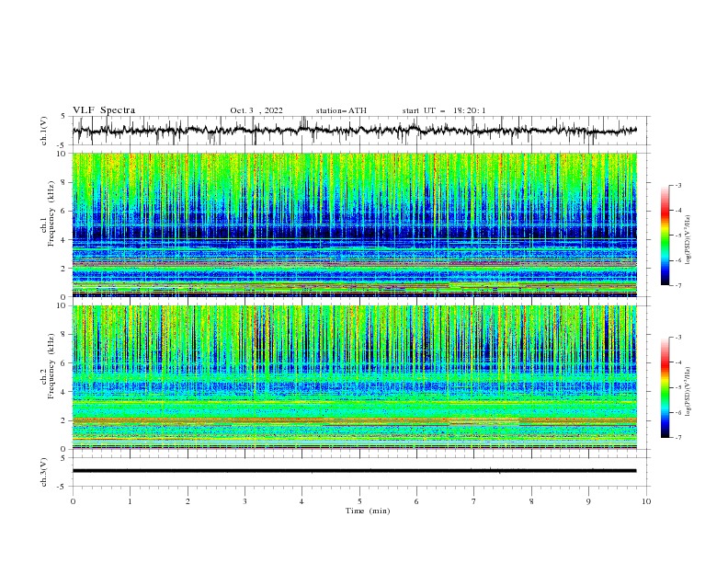The height and width of the screenshot is (563, 728).
Task: Click the ch.1 spectrogram color scale bar
Action: [665, 236]
